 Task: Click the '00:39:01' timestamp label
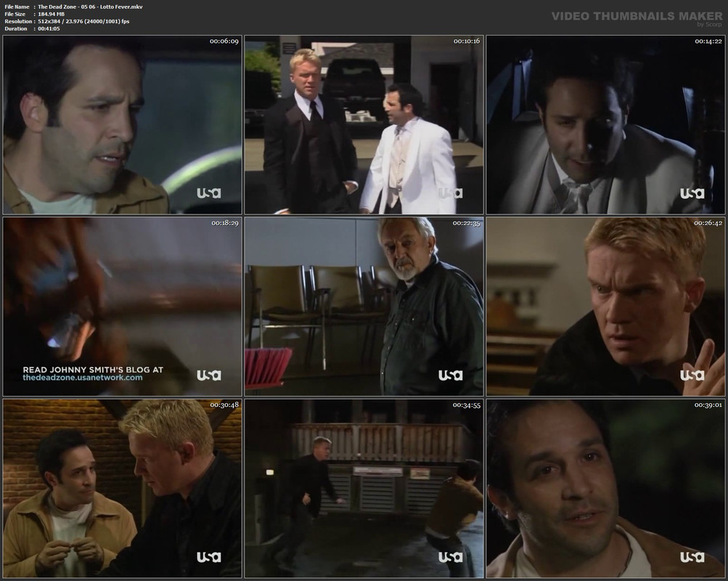708,405
